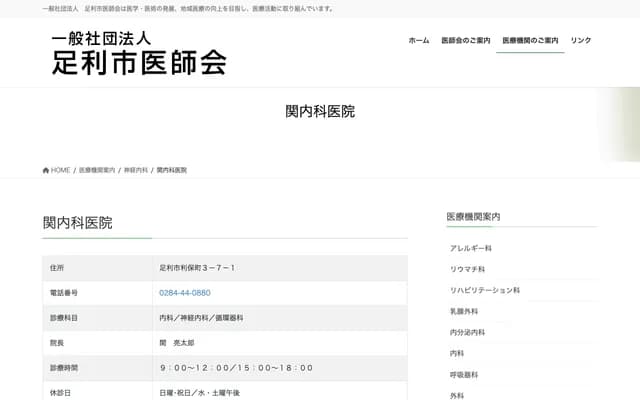Open the リンク navigation item
This screenshot has height=400, width=640.
[581, 40]
